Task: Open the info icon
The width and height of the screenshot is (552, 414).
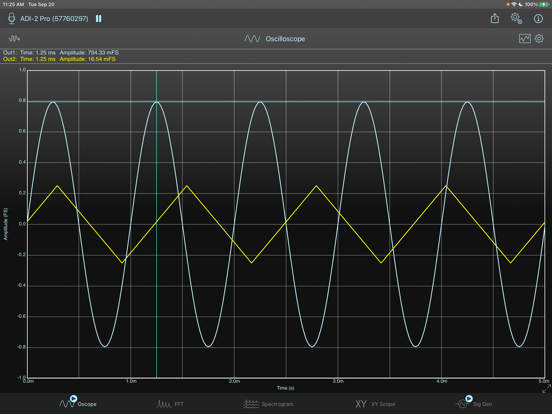Action: pos(538,18)
